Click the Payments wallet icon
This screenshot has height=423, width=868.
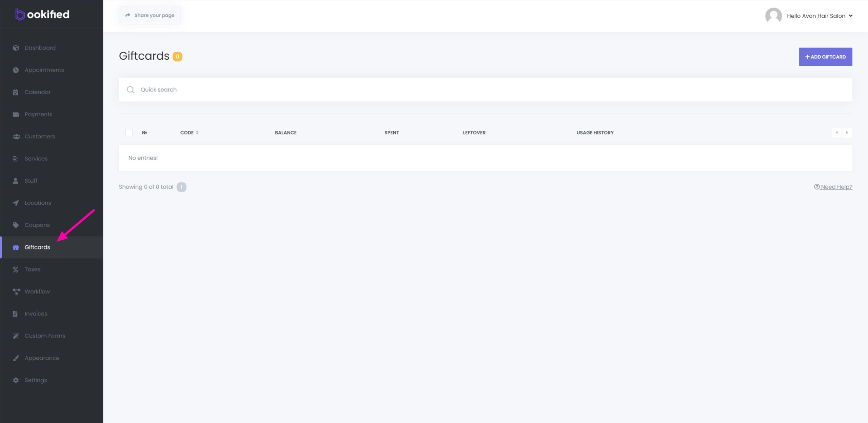coord(16,114)
